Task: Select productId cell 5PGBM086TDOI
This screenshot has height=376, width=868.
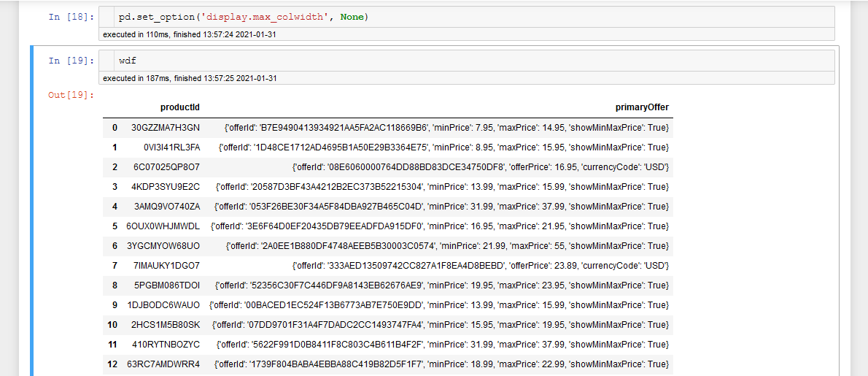Action: point(166,285)
